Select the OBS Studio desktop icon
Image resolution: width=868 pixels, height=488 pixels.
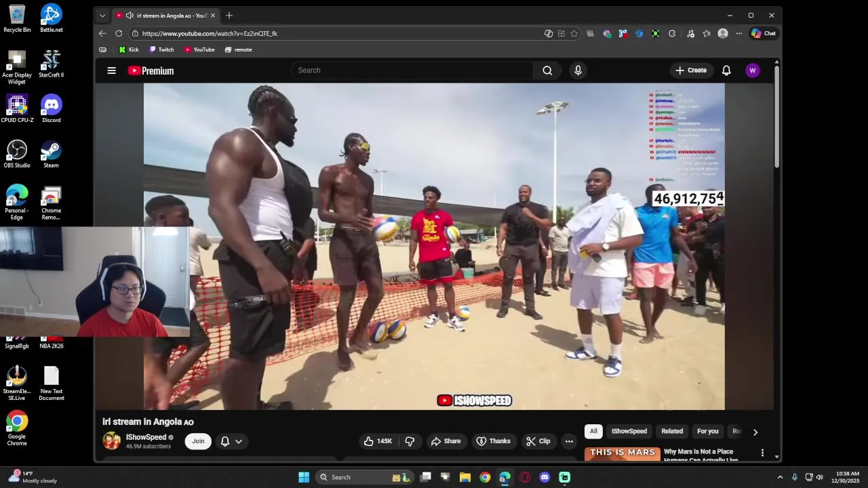pos(17,154)
